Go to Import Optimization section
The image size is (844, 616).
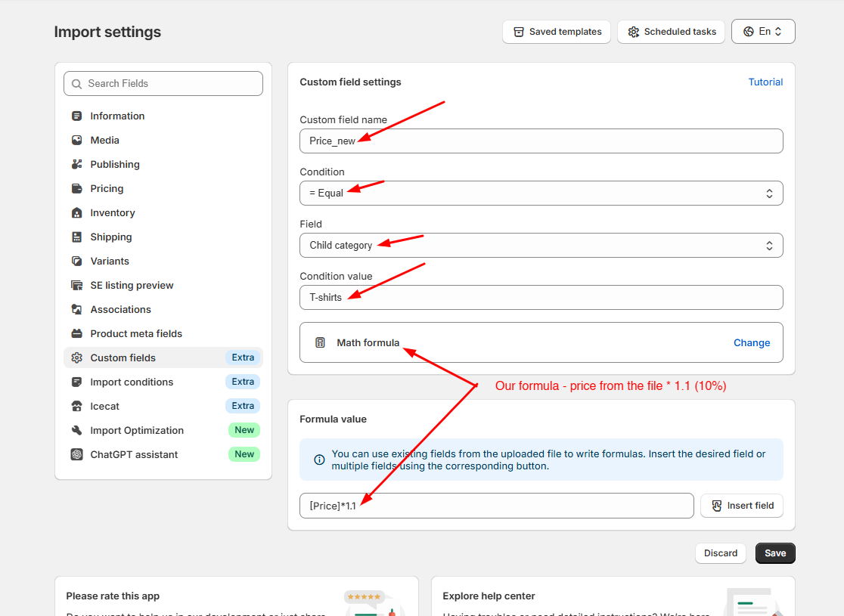163,431
